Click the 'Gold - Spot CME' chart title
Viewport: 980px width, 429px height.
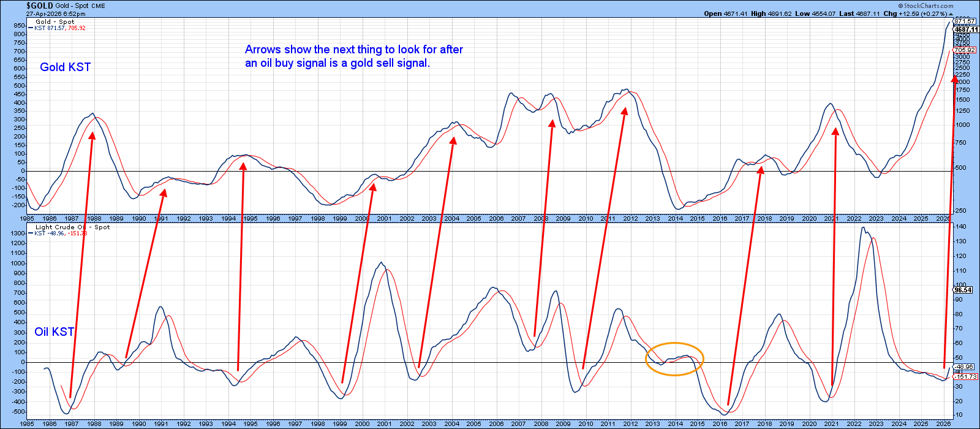(x=80, y=6)
